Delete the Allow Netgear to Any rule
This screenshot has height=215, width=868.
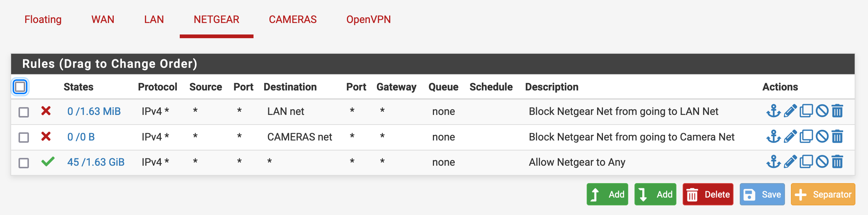coord(837,162)
